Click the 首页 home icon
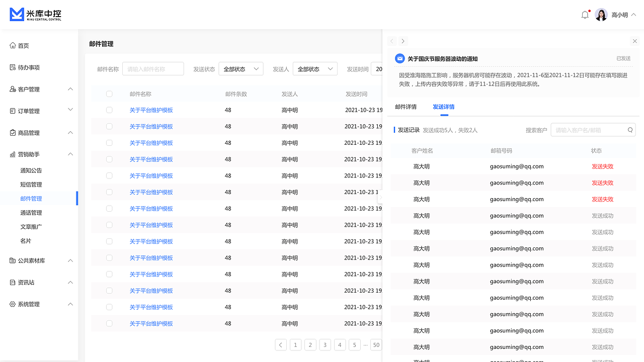Image resolution: width=644 pixels, height=362 pixels. coord(13,45)
